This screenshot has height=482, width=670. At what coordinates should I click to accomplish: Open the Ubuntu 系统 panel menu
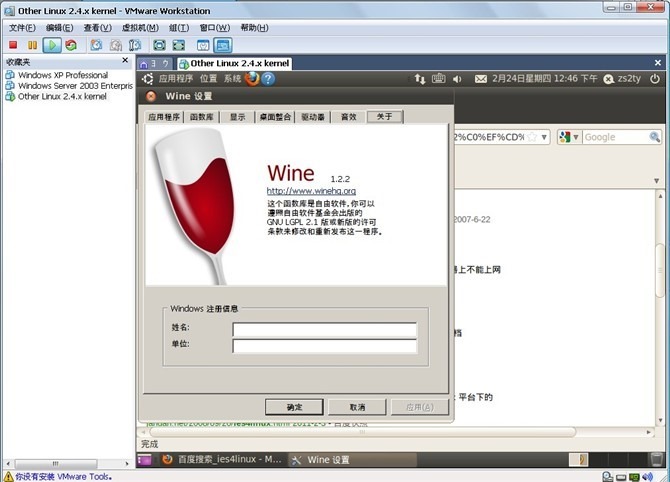point(232,79)
